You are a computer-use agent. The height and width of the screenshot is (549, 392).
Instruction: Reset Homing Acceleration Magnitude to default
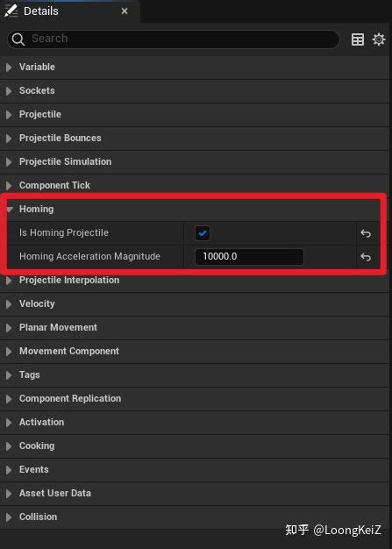[x=366, y=257]
